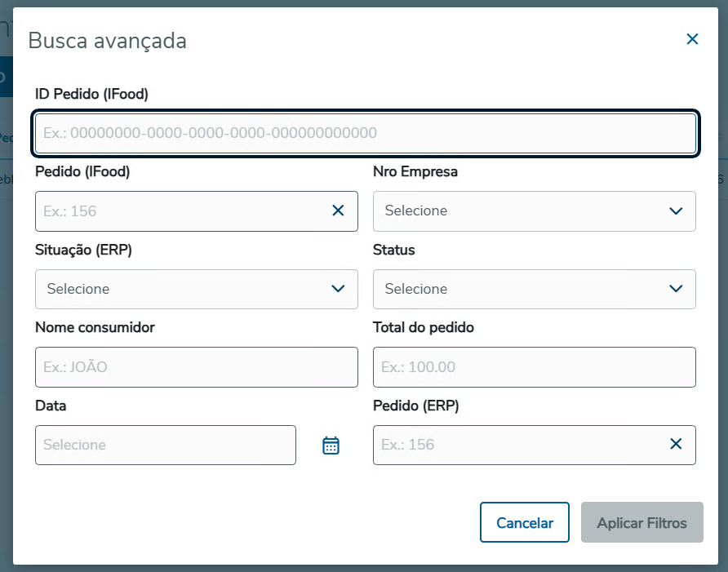Expand the Nro Empresa dropdown
Image resolution: width=728 pixels, height=572 pixels.
[534, 211]
